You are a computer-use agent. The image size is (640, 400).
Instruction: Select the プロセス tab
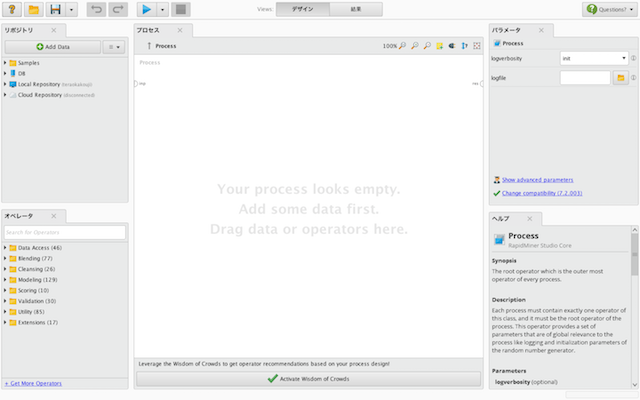148,30
